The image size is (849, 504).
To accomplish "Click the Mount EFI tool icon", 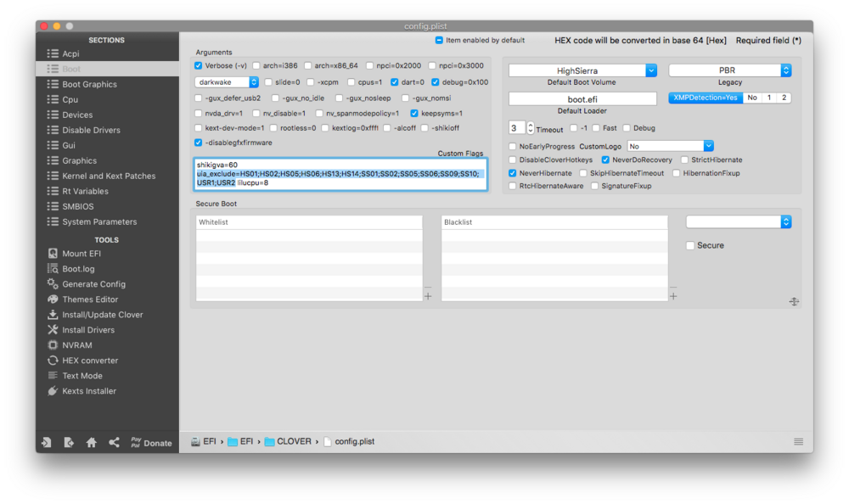I will click(53, 254).
